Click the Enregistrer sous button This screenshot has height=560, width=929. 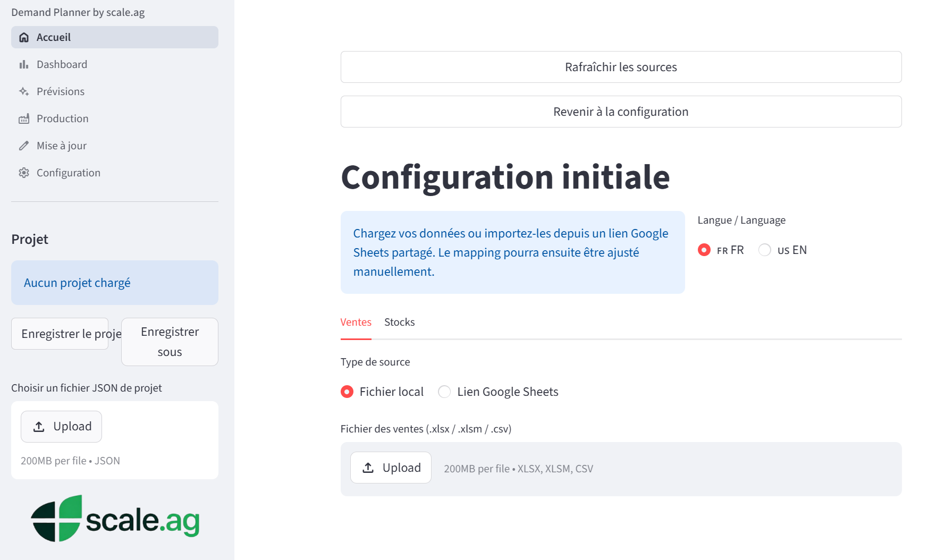170,342
